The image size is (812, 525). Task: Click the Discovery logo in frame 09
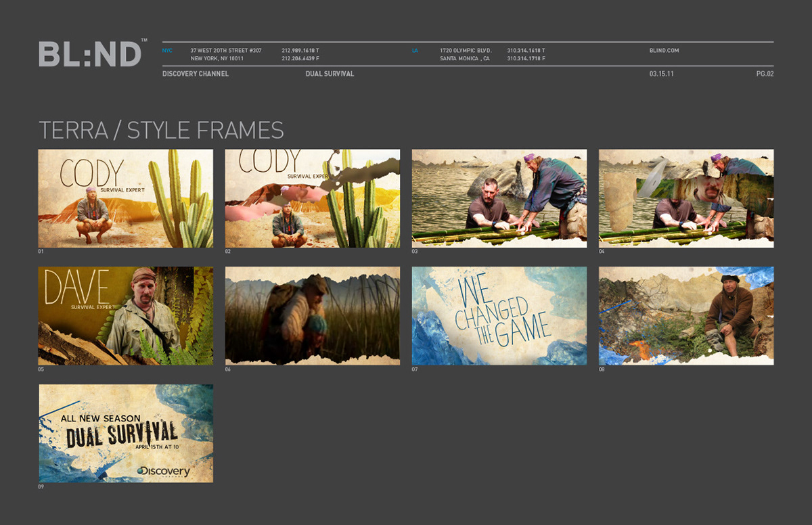point(164,472)
